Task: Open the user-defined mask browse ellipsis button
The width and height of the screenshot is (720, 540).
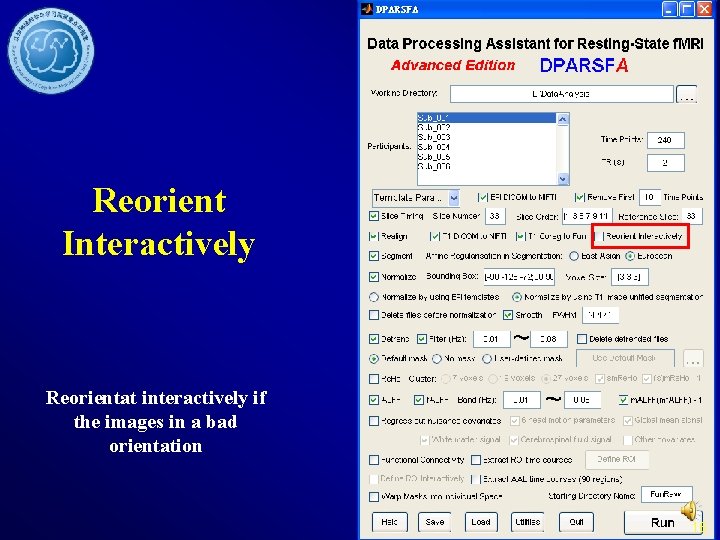Action: coord(693,358)
